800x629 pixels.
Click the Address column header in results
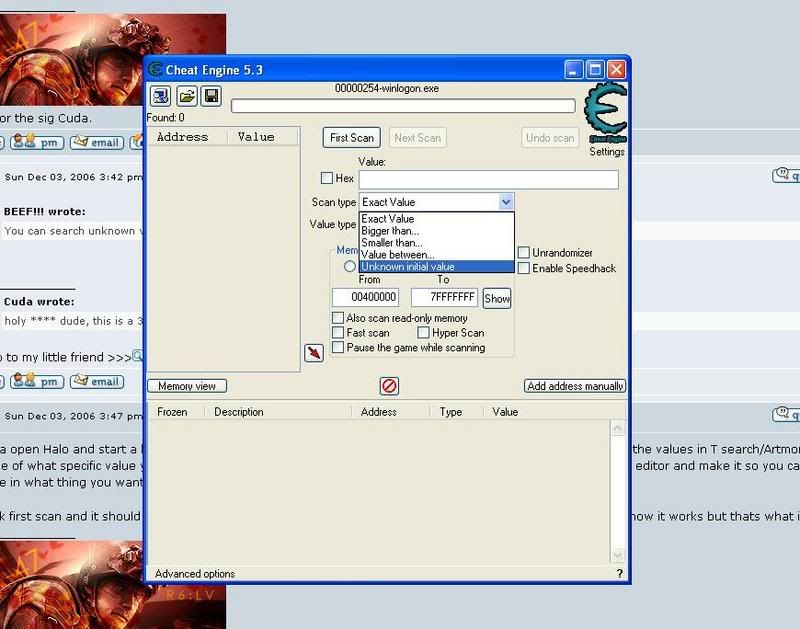pos(187,137)
